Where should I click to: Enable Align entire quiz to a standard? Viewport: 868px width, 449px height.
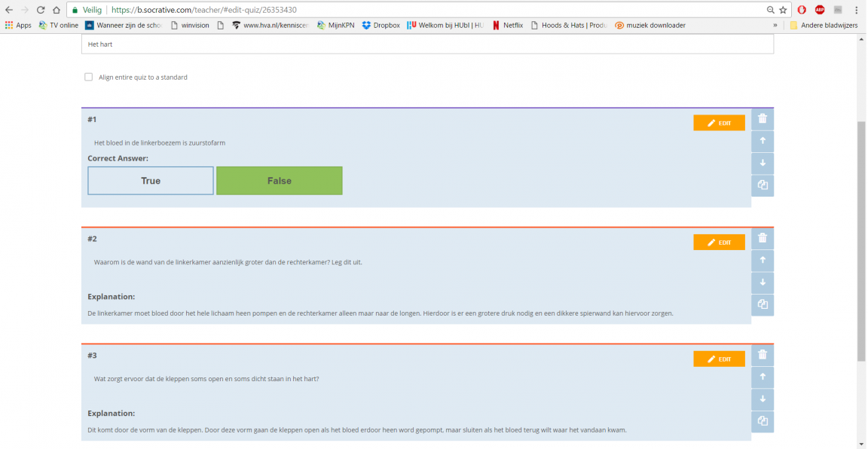pos(89,77)
